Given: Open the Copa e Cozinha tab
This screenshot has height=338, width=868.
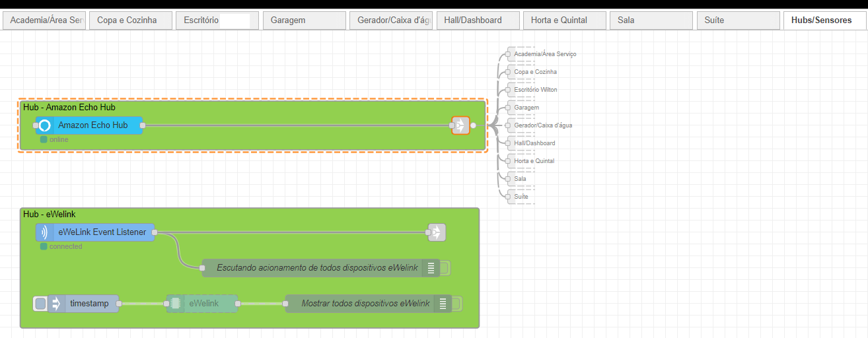Looking at the screenshot, I should (131, 20).
